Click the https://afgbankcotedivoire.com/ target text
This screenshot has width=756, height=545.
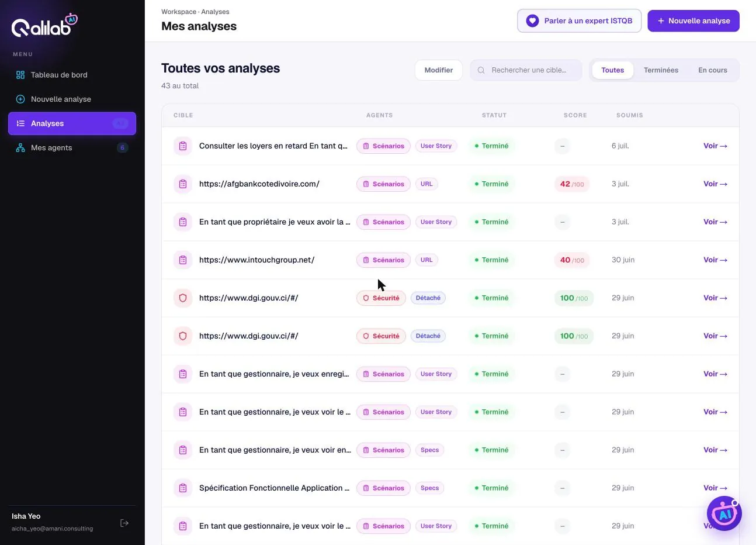pos(259,184)
